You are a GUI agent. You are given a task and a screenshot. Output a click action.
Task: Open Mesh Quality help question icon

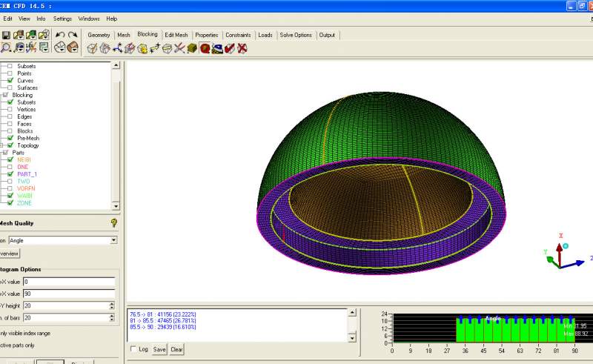[x=114, y=222]
